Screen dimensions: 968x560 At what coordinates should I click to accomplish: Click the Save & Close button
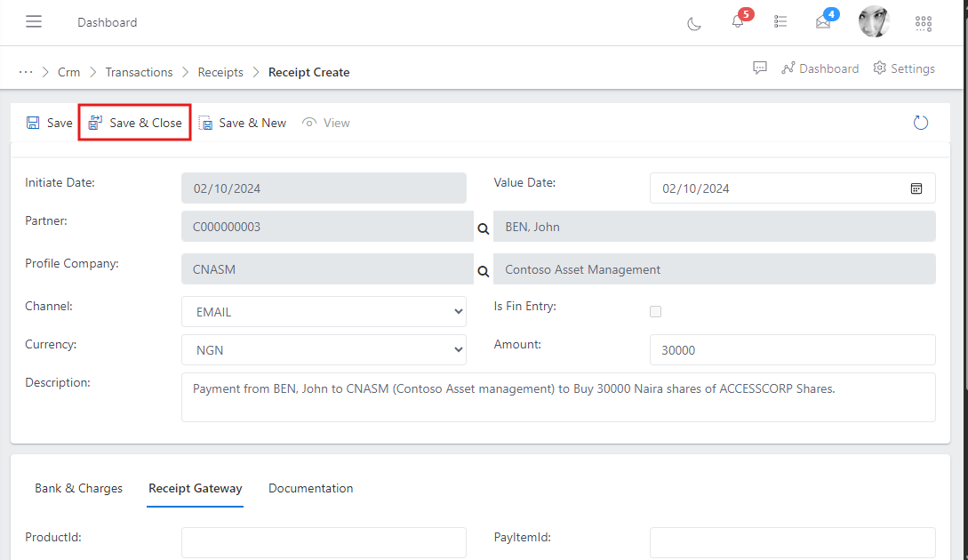coord(135,123)
